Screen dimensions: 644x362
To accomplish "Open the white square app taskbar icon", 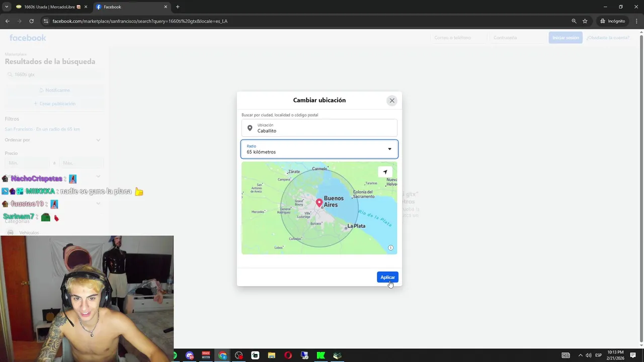I will click(x=255, y=355).
